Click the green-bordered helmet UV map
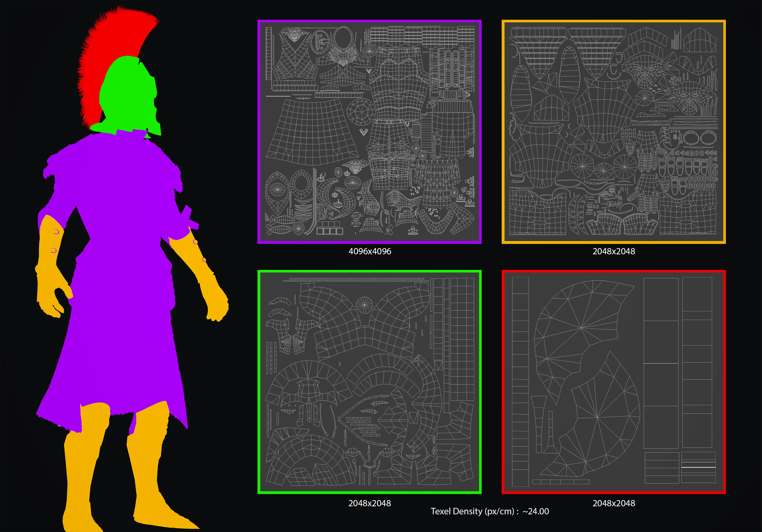The height and width of the screenshot is (532, 762). (369, 382)
